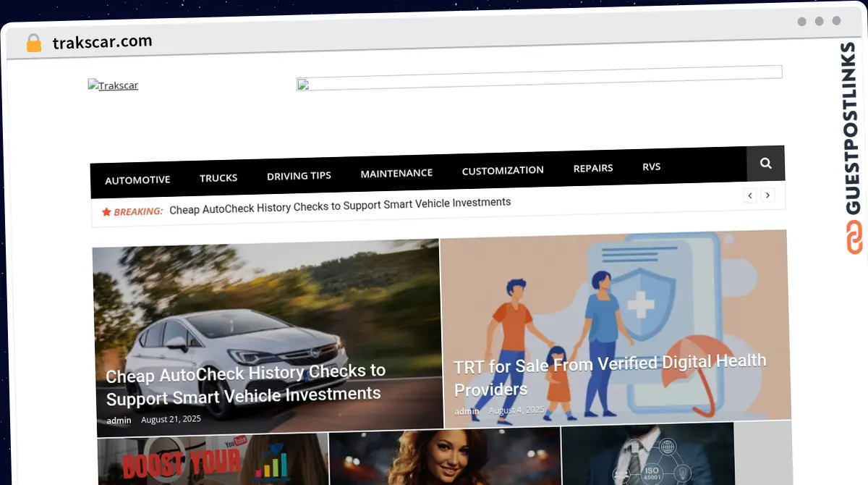868x485 pixels.
Task: Click the next ticker chevron arrow
Action: [767, 195]
